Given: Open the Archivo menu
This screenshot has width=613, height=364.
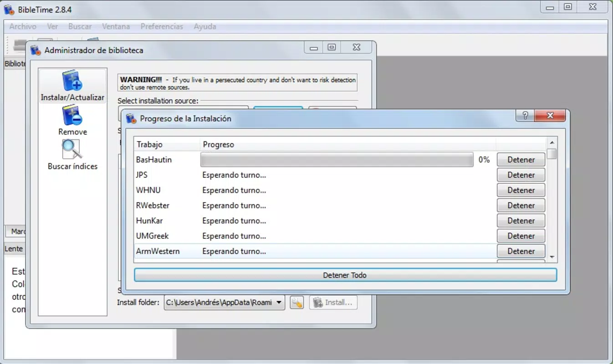Looking at the screenshot, I should (23, 26).
